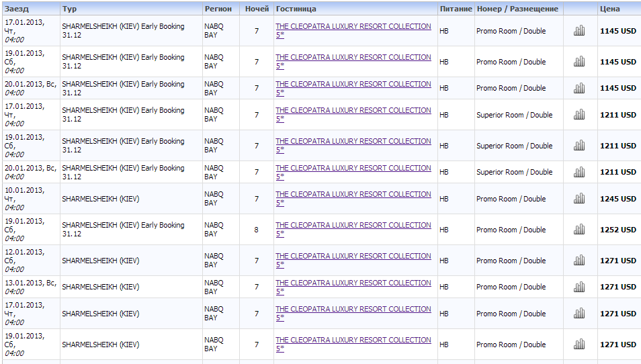This screenshot has height=364, width=641.
Task: Sort by the Цена column header
Action: 609,9
